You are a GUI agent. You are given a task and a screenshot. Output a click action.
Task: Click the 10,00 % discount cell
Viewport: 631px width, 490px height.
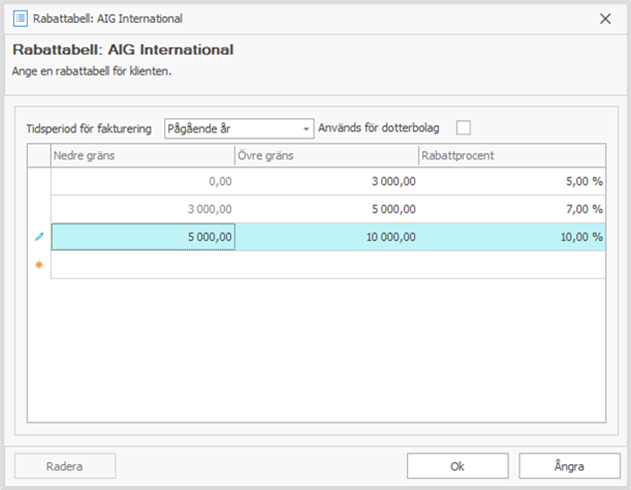tap(512, 237)
